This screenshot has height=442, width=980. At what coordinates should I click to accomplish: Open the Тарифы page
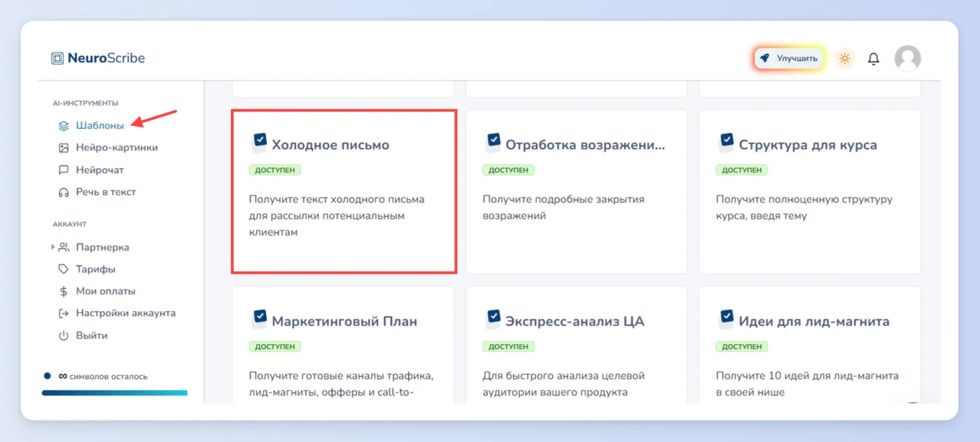point(96,269)
